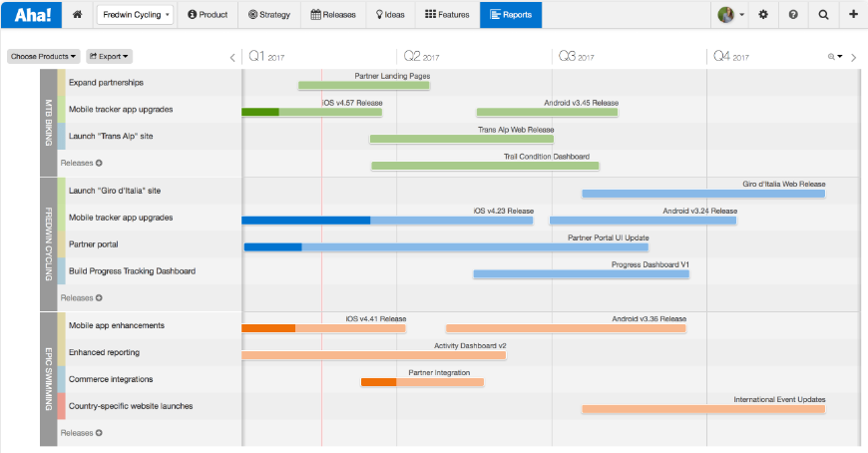The width and height of the screenshot is (868, 453).
Task: Click the help question mark icon
Action: click(x=793, y=15)
